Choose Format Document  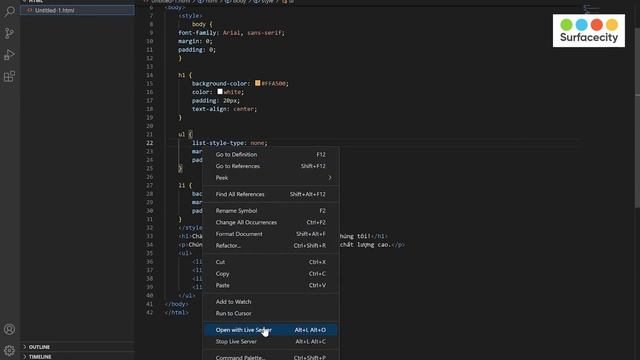coord(271,234)
